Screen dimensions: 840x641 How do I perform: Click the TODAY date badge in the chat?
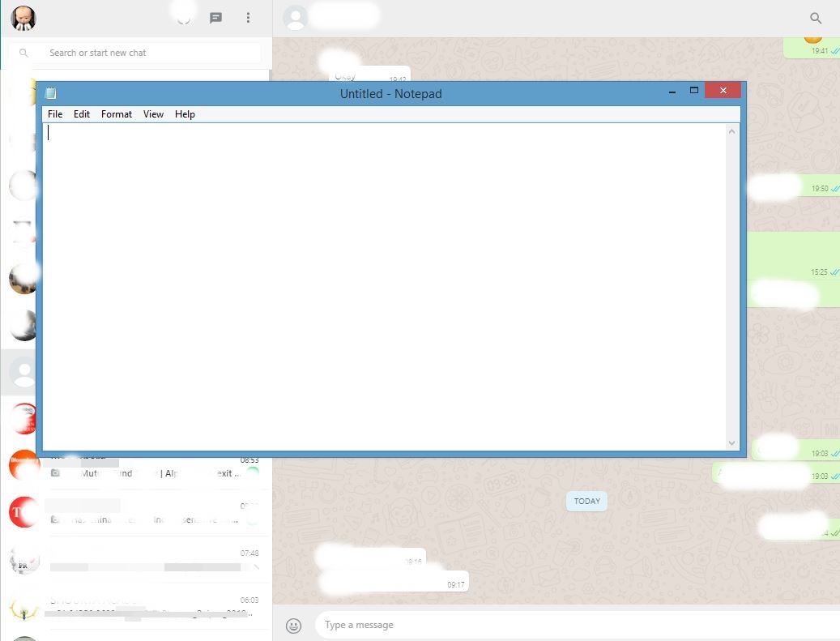[x=586, y=501]
